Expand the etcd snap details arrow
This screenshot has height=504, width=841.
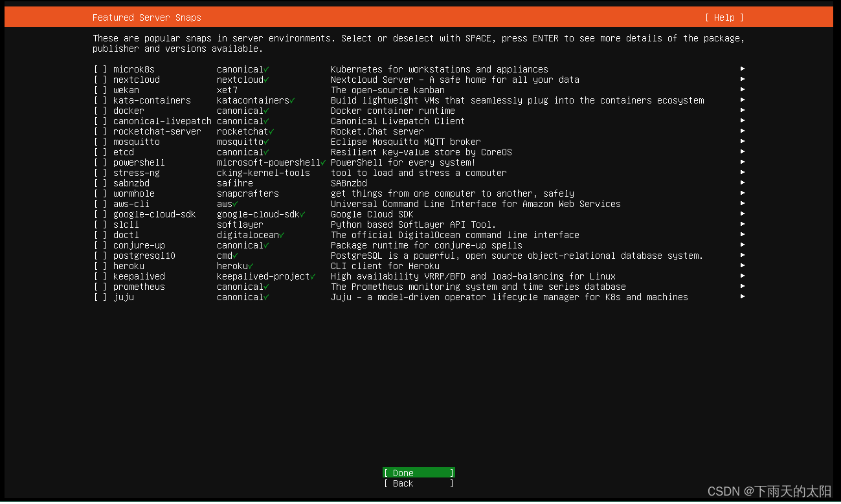click(x=743, y=152)
